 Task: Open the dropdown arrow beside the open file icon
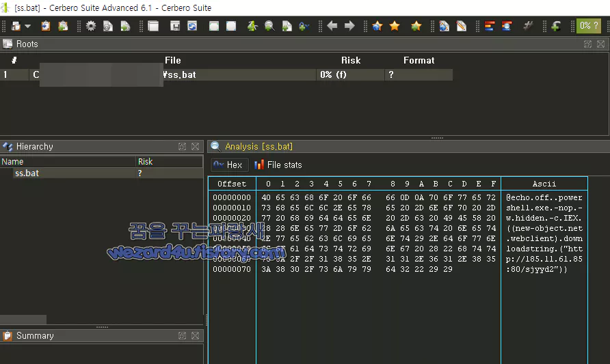pos(27,27)
